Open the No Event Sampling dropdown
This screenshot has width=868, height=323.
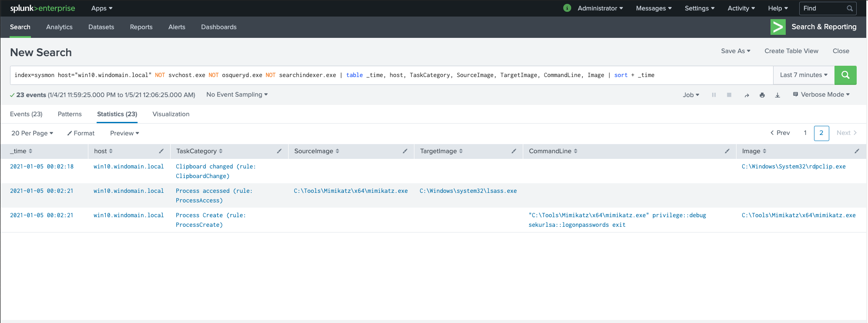(x=237, y=94)
